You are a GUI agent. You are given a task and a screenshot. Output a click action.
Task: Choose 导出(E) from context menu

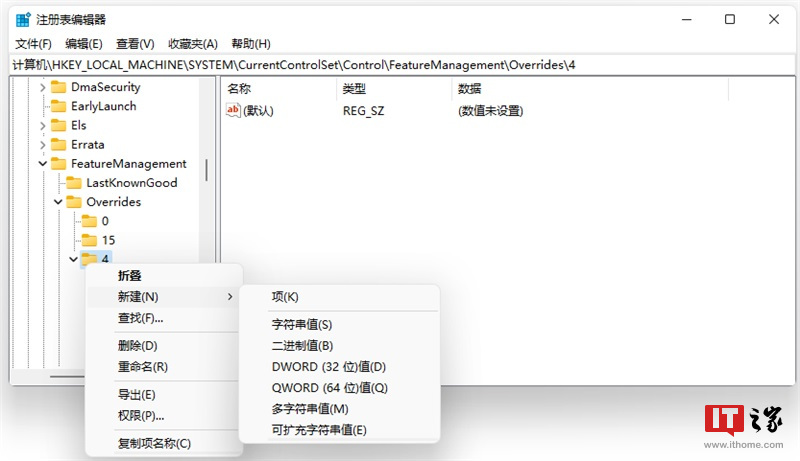(136, 395)
